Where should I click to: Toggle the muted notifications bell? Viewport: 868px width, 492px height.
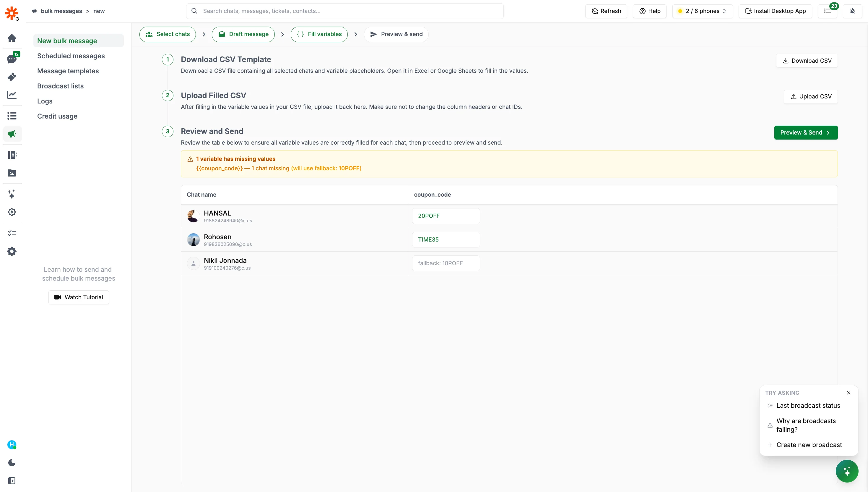[852, 11]
